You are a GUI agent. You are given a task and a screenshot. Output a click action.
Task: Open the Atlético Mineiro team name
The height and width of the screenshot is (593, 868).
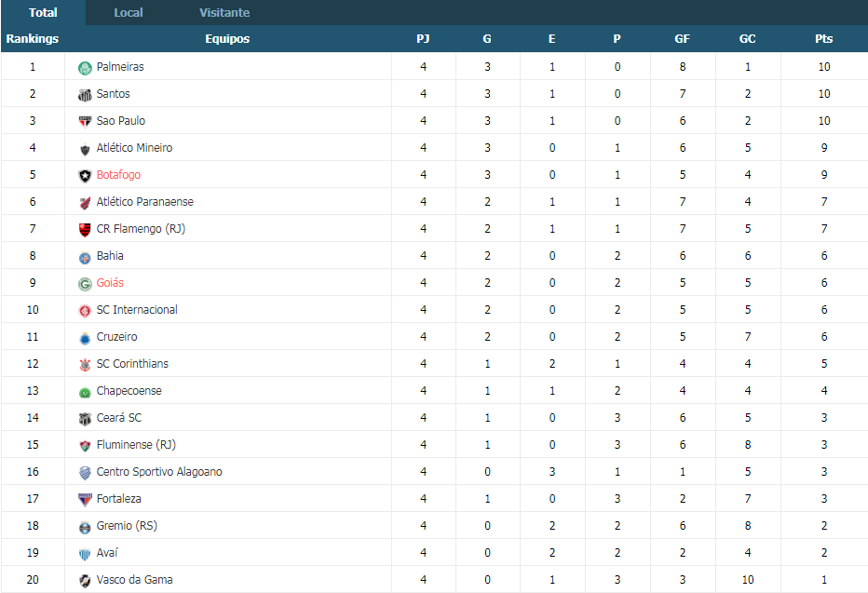coord(134,148)
